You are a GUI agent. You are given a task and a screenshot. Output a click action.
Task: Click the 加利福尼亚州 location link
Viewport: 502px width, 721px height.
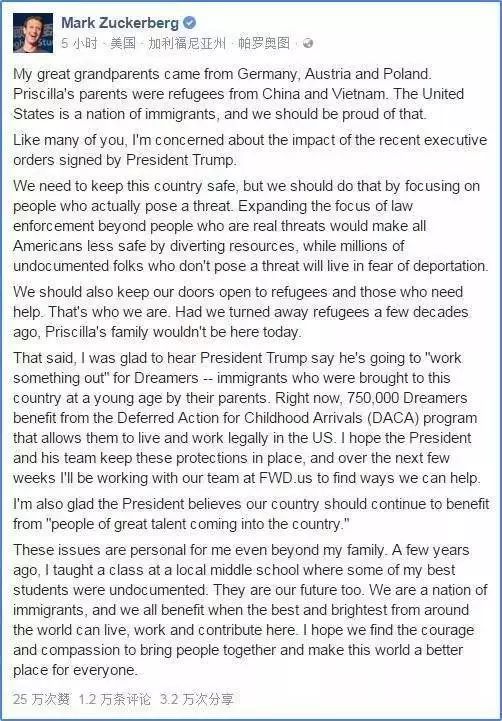(187, 44)
